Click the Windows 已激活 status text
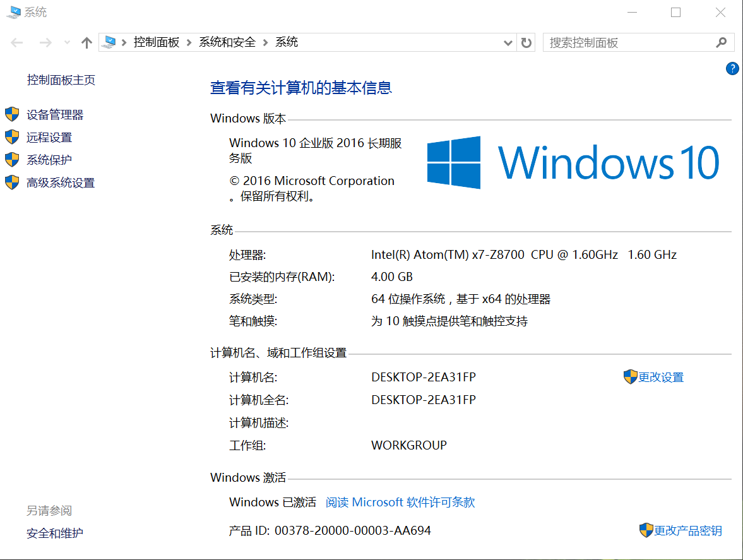 pos(273,502)
